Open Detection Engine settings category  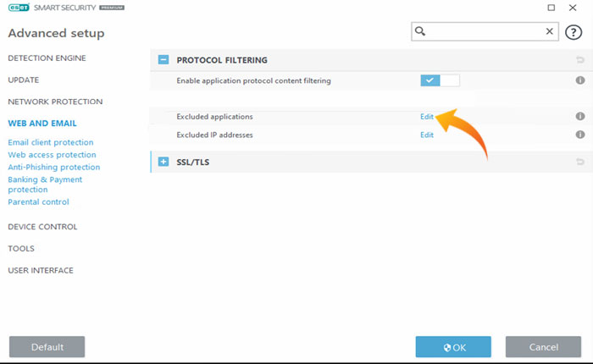[x=47, y=58]
